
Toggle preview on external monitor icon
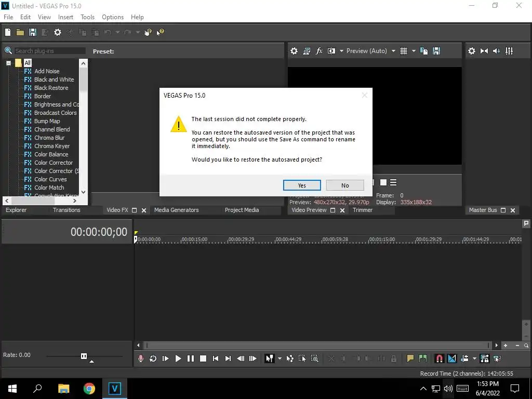(307, 51)
